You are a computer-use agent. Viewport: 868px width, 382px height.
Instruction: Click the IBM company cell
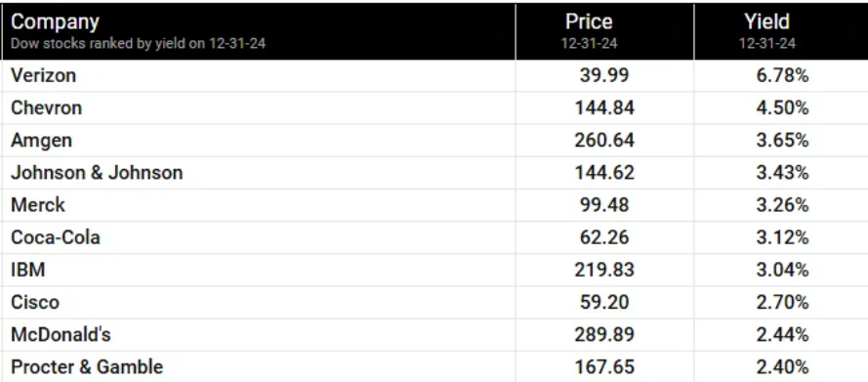tap(27, 271)
